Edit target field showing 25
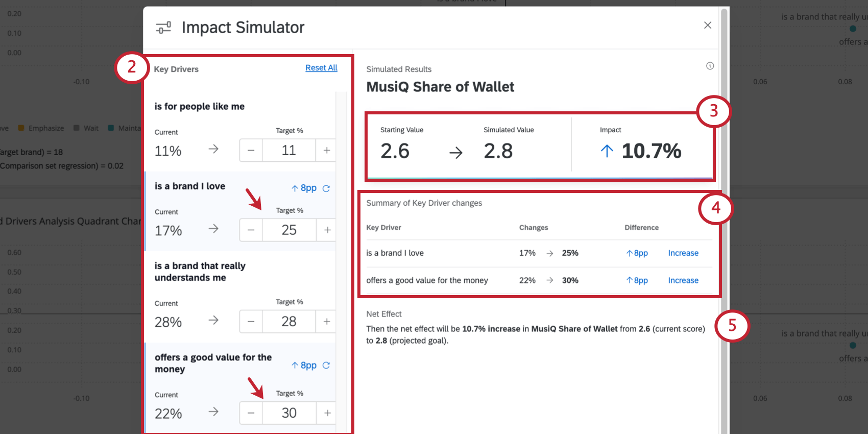Screen dimensions: 868x434 289,230
